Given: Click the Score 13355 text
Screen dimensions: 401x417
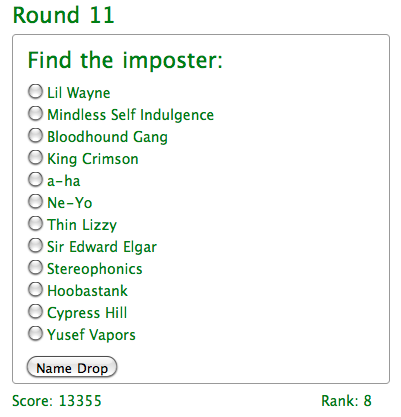Looking at the screenshot, I should tap(57, 401).
